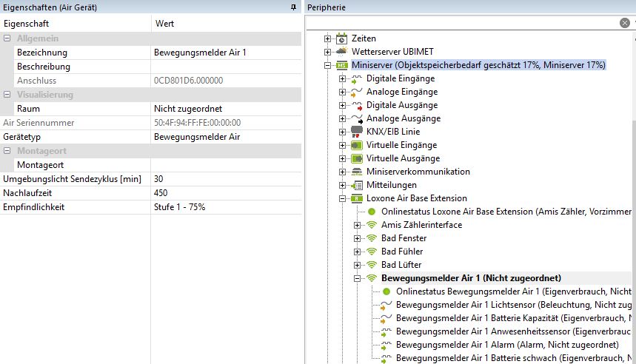The width and height of the screenshot is (636, 364).
Task: Click the Zeiten calendar clock icon
Action: point(341,38)
